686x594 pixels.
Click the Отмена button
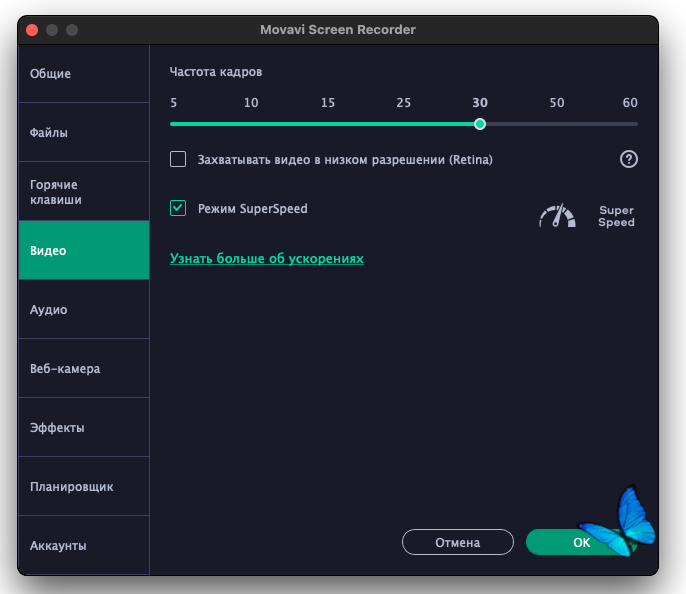tap(458, 542)
